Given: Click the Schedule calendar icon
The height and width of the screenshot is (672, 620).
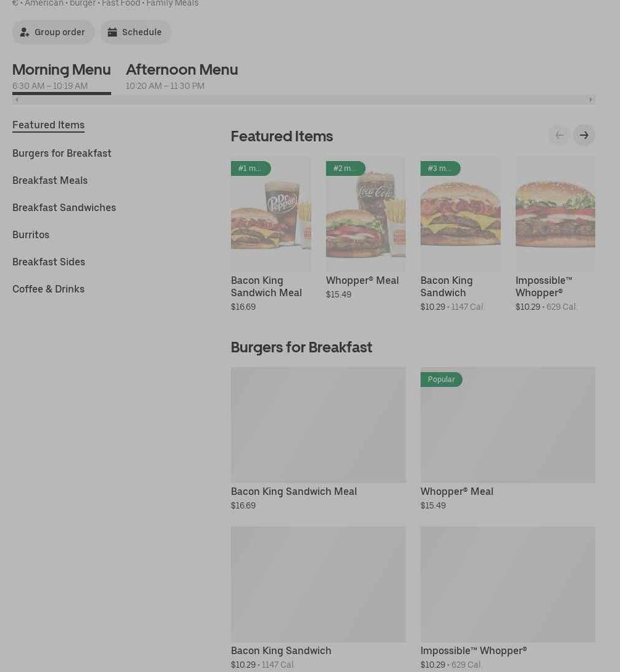Looking at the screenshot, I should click(112, 32).
